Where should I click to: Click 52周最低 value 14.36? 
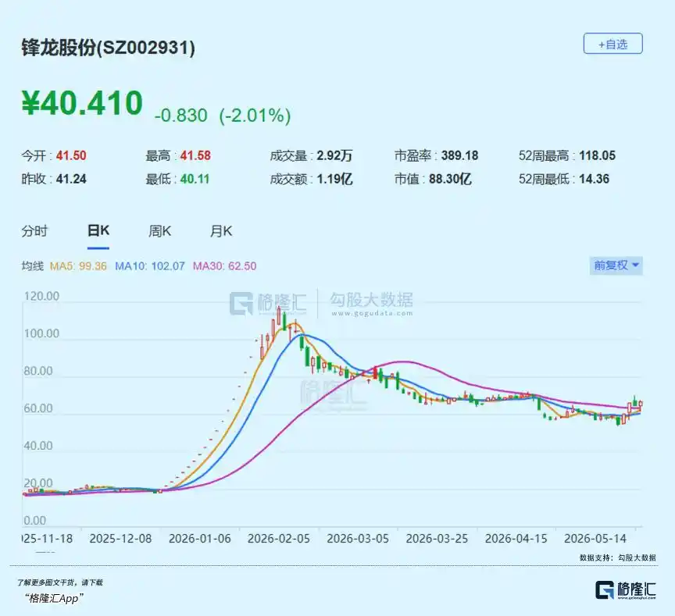[594, 179]
